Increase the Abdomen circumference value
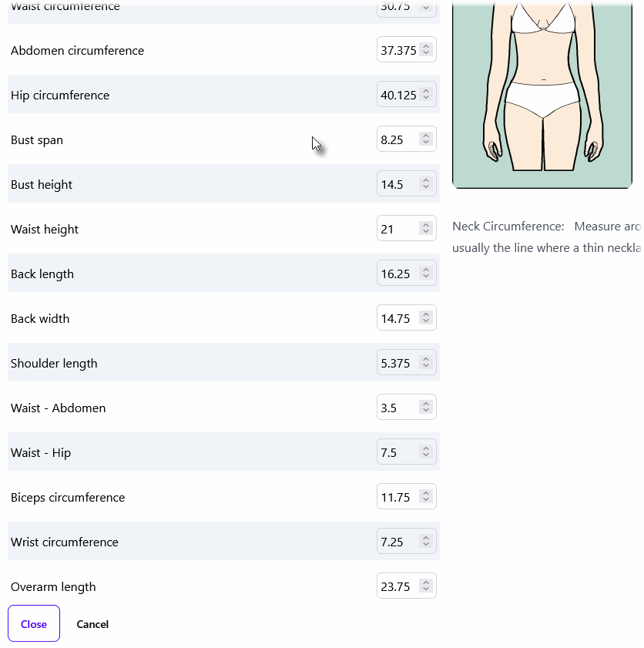 [426, 45]
